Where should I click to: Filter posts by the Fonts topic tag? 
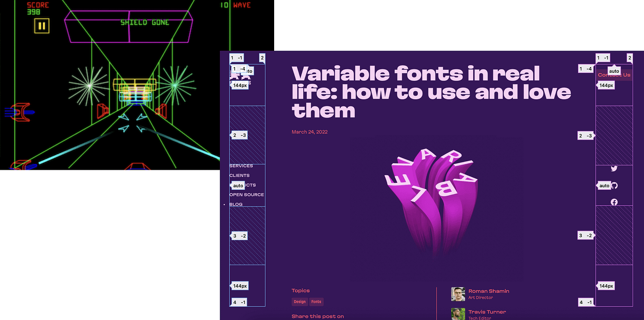tap(316, 302)
